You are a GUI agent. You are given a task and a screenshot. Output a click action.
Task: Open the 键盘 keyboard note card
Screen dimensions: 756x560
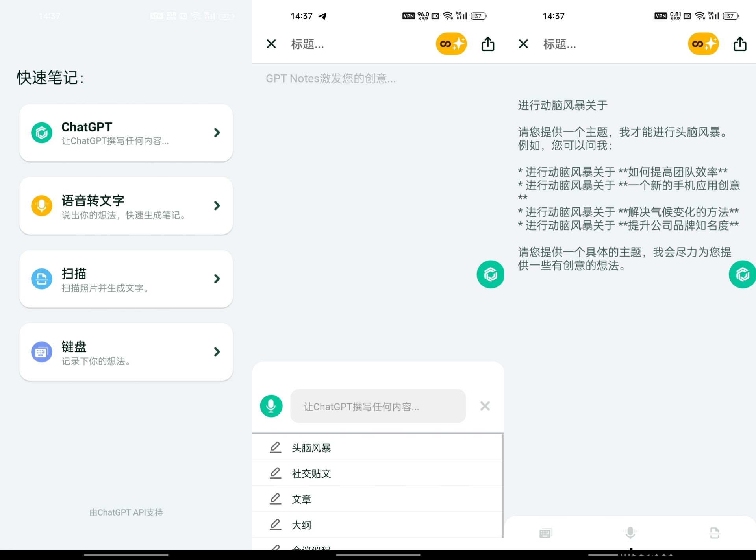coord(126,352)
